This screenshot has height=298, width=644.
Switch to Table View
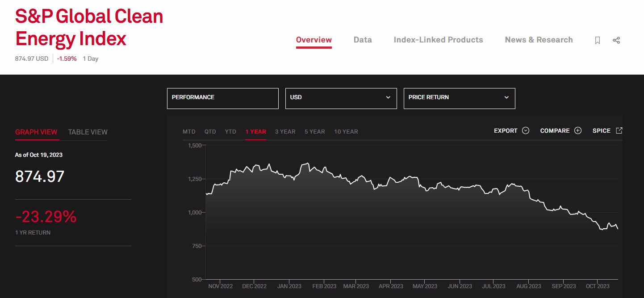(88, 132)
